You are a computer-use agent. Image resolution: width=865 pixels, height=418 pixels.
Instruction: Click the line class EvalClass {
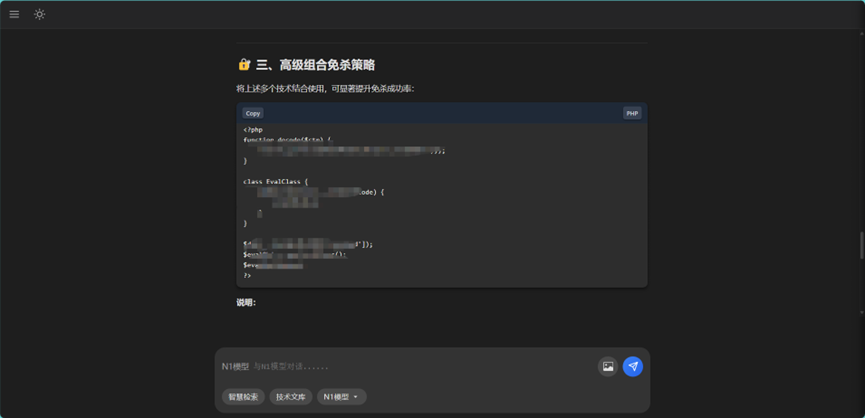(276, 181)
